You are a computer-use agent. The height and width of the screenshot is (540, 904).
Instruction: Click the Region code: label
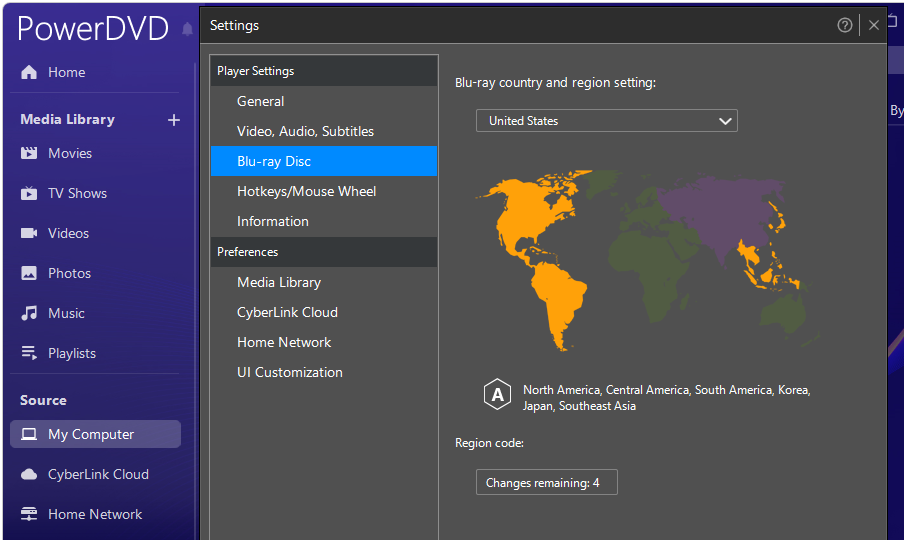pyautogui.click(x=489, y=443)
